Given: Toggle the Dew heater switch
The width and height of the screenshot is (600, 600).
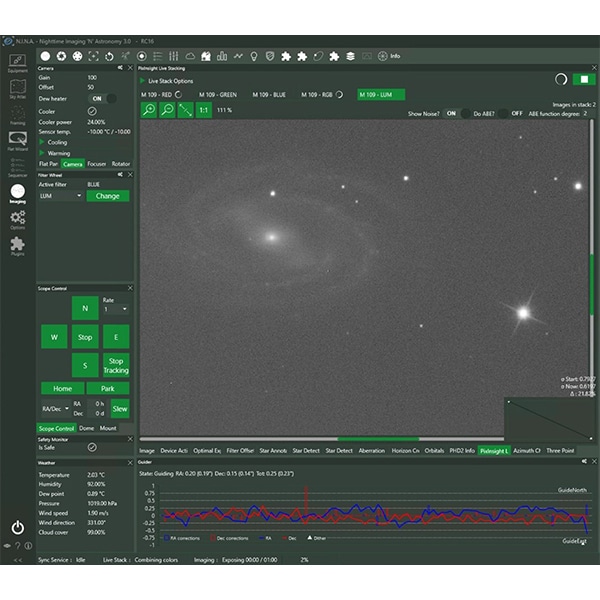Looking at the screenshot, I should (103, 99).
